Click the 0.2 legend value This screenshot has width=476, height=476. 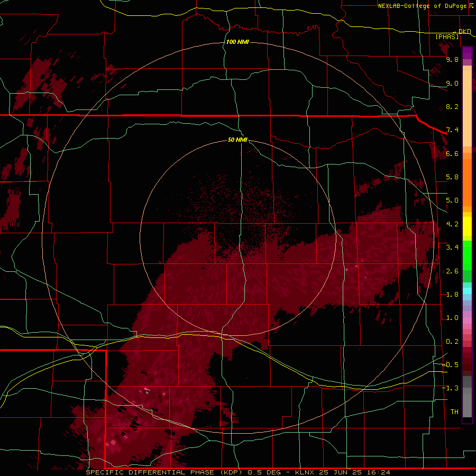(452, 342)
